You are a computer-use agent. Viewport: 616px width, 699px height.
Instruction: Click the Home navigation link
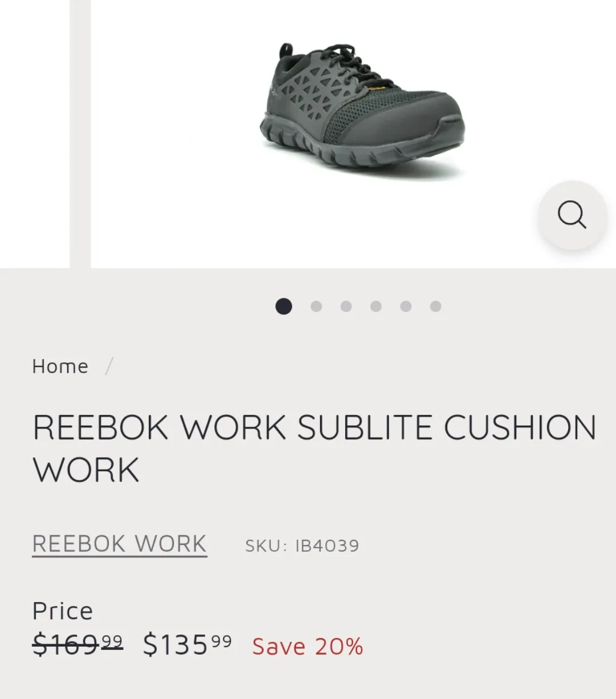pos(60,366)
